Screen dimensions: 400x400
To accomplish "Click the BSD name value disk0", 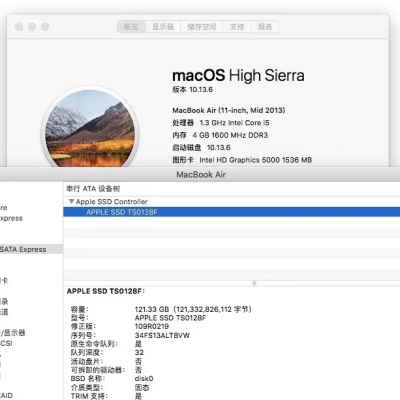I will click(144, 379).
